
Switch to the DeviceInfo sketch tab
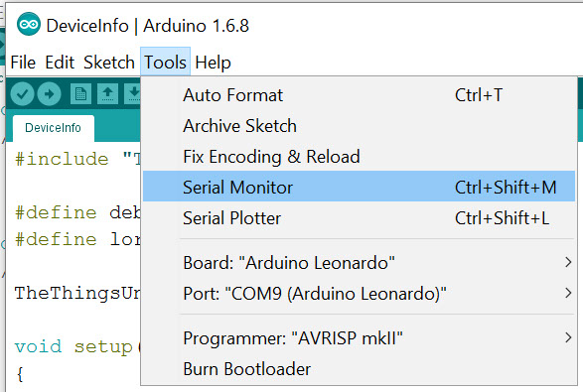[53, 128]
